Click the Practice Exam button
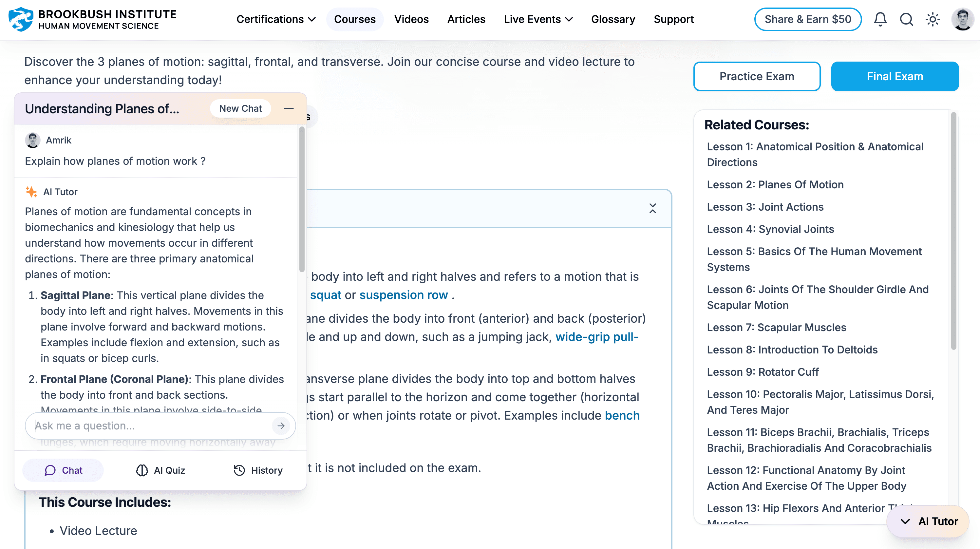 click(x=756, y=76)
